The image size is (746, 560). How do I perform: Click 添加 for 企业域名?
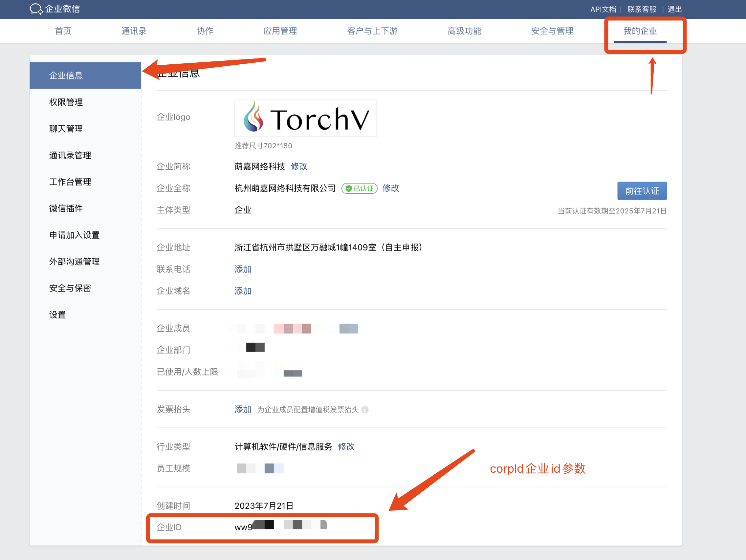[243, 291]
